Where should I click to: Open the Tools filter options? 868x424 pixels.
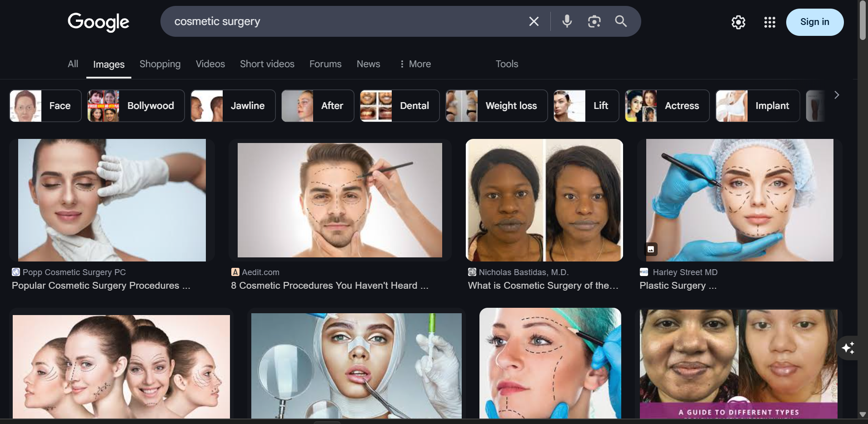(507, 64)
